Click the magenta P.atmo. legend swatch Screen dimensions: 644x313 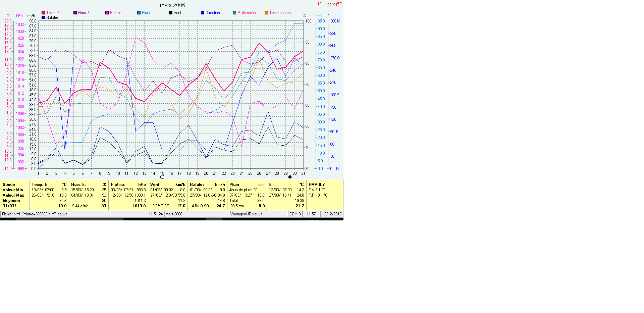coord(107,13)
